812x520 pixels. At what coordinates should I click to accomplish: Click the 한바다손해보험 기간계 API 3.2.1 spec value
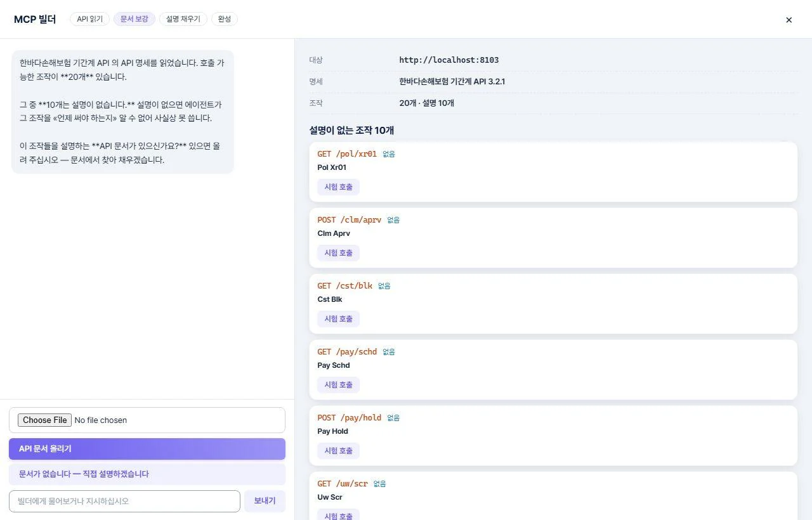[x=452, y=82]
